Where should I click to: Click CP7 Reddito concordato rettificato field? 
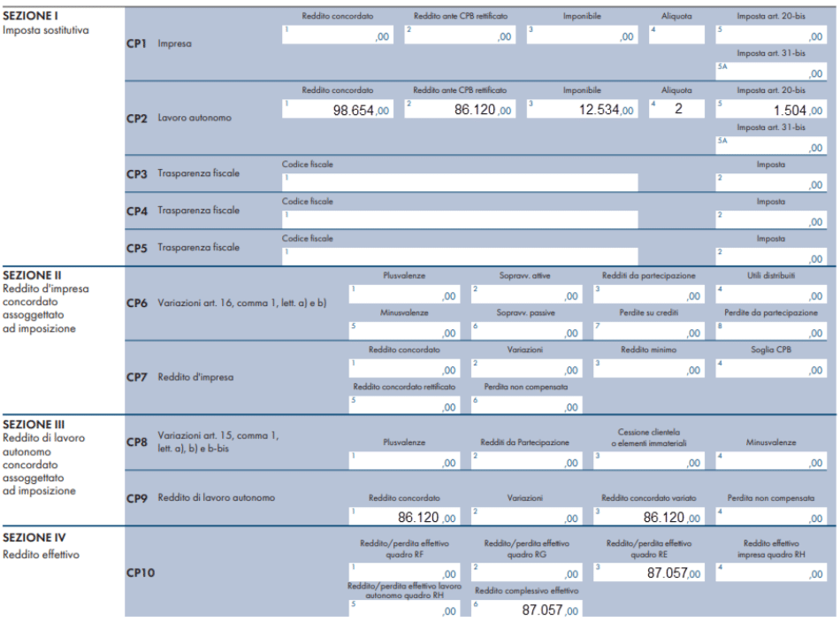click(403, 405)
